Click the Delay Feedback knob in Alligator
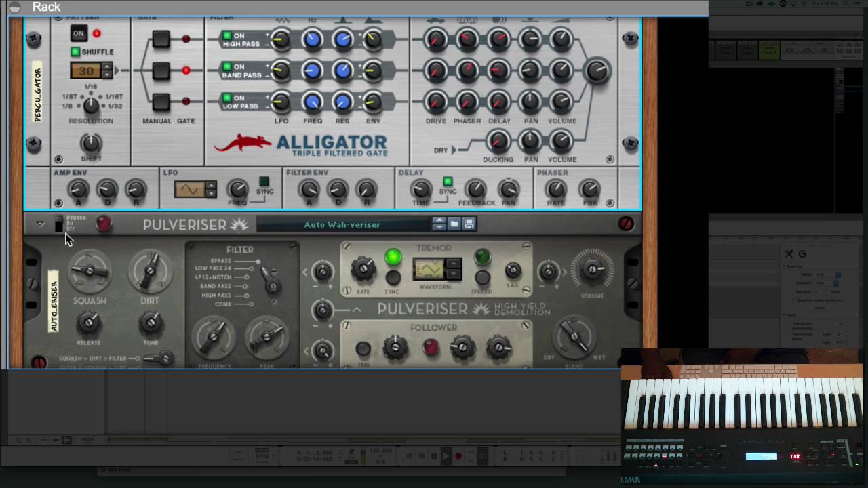The image size is (868, 488). [x=476, y=190]
